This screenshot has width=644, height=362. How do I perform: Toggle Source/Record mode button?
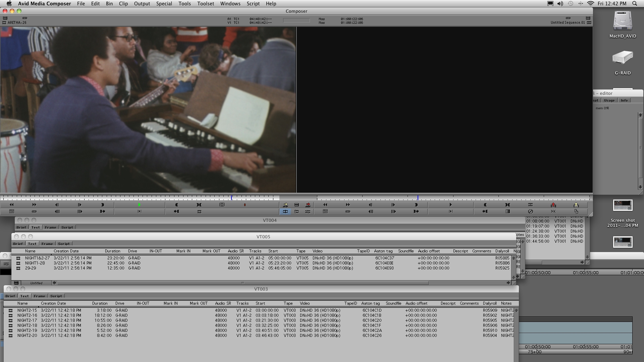point(285,212)
